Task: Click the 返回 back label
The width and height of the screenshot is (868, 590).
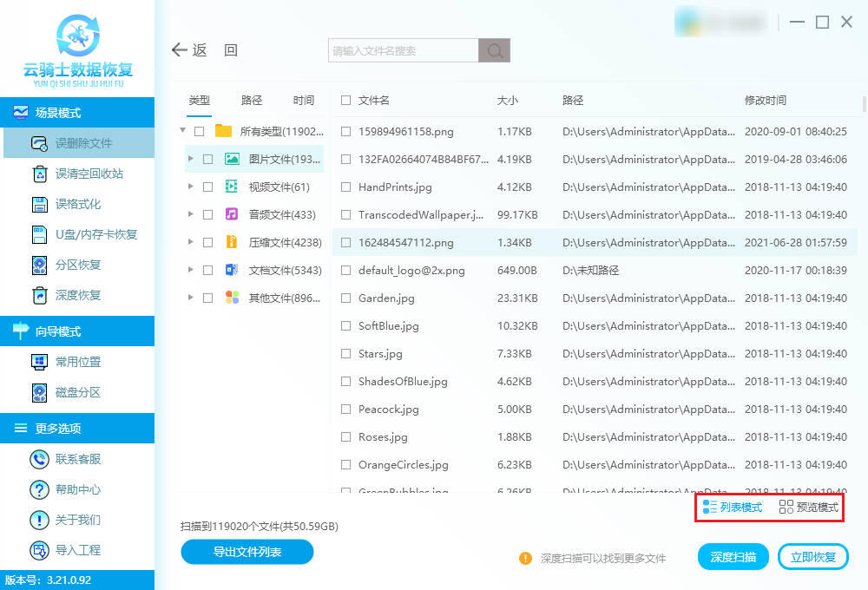Action: (x=215, y=49)
